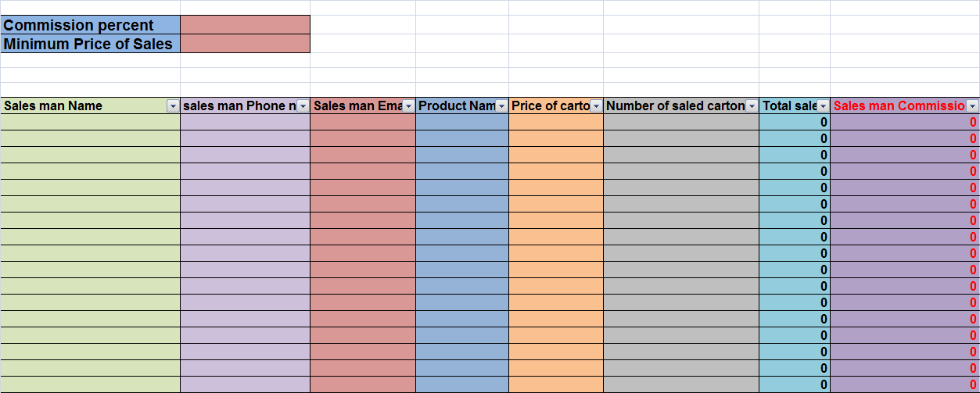Open the Sales man Email filter dropdown
980x393 pixels.
[x=408, y=106]
